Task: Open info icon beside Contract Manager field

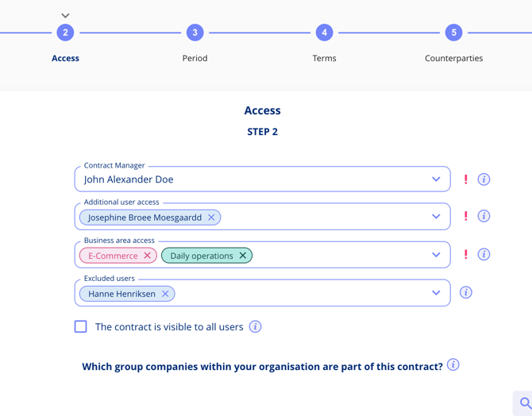Action: (484, 179)
